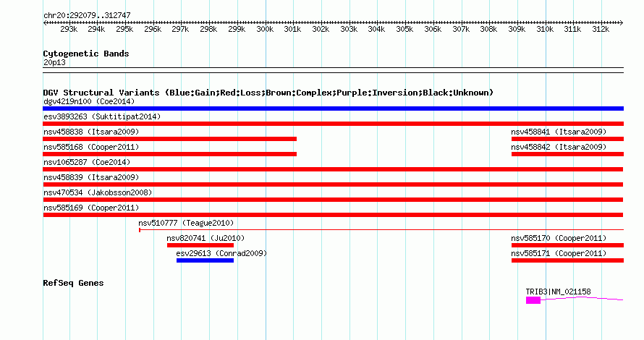Viewport: 644px width, 340px height.
Task: Click the blue esv29613 (Conrad2009) gain bar
Action: click(205, 260)
